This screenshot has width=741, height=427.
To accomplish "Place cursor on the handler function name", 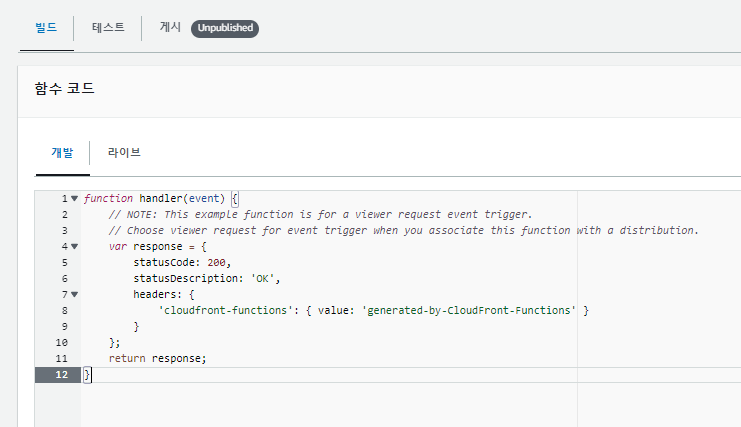I will (x=160, y=198).
